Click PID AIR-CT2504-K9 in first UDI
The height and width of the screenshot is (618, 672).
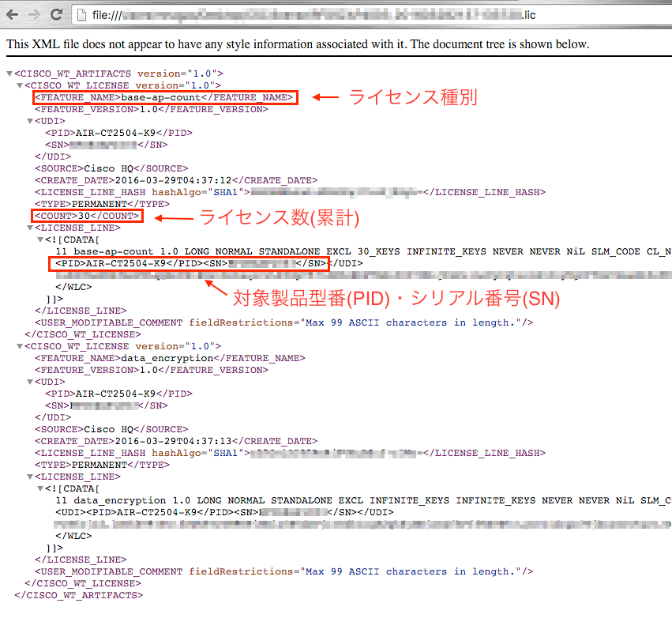[x=118, y=133]
